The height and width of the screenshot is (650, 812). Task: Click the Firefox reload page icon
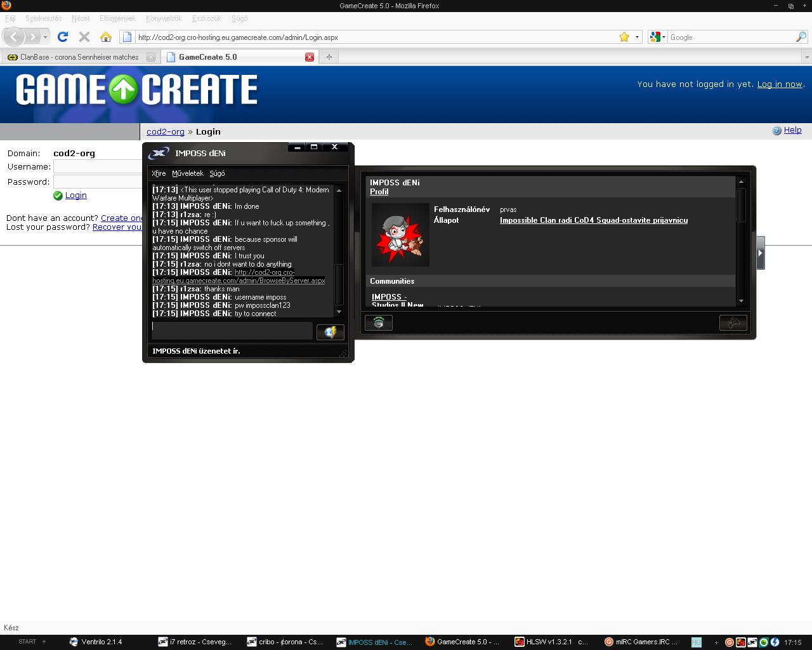point(63,37)
